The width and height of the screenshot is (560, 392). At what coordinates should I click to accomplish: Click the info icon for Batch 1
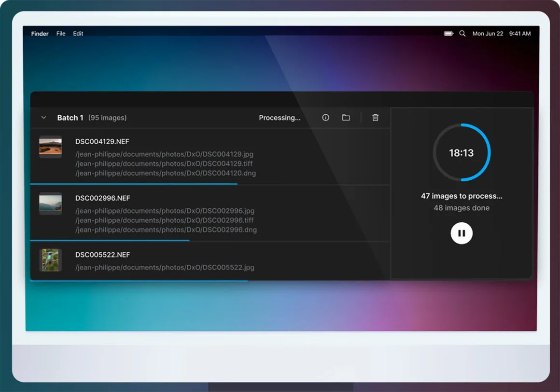point(325,118)
